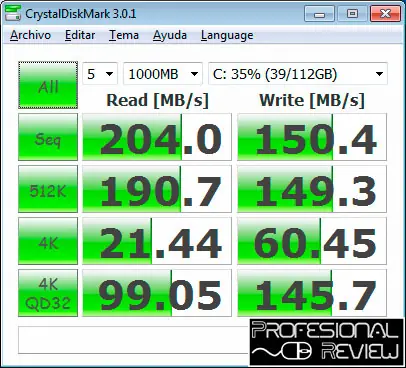Start the 4K benchmark

tap(48, 241)
